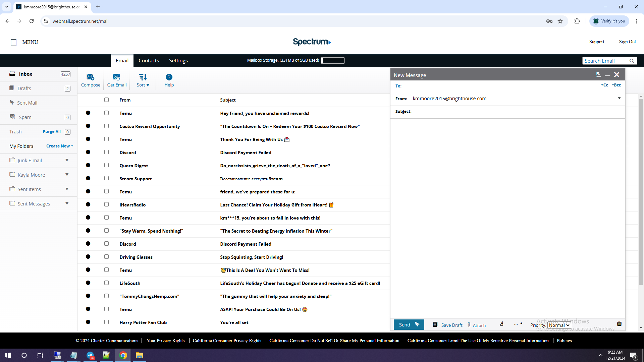Open the Settings tab
Image resolution: width=644 pixels, height=362 pixels.
pos(178,61)
